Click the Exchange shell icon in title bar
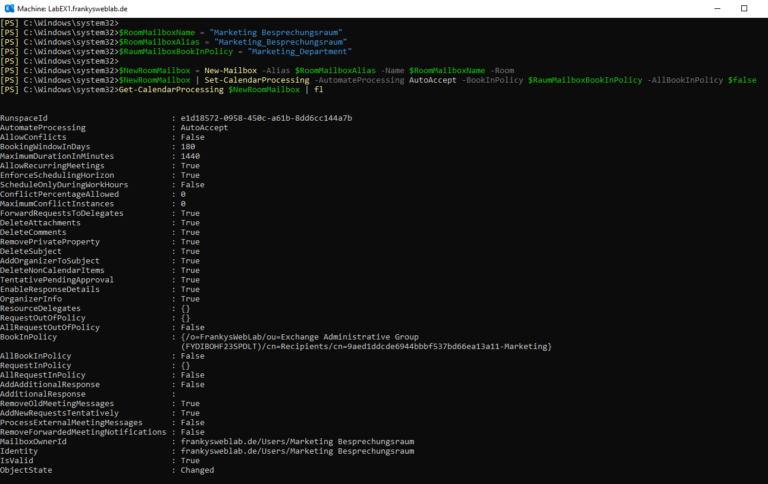The height and width of the screenshot is (484, 768). click(x=9, y=7)
